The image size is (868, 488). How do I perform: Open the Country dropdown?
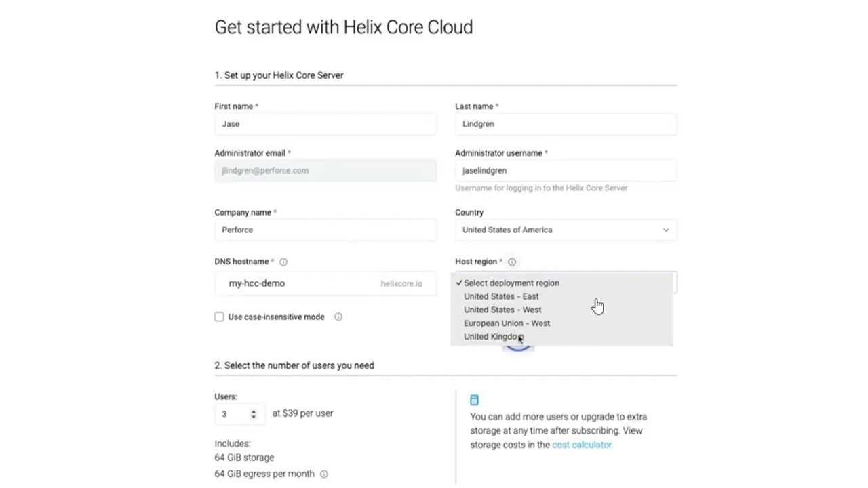pos(566,230)
